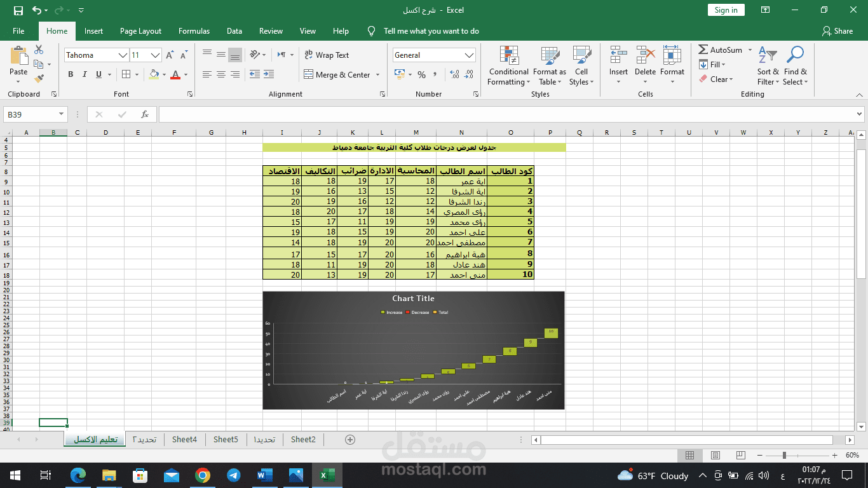Toggle Bold formatting

tap(71, 74)
